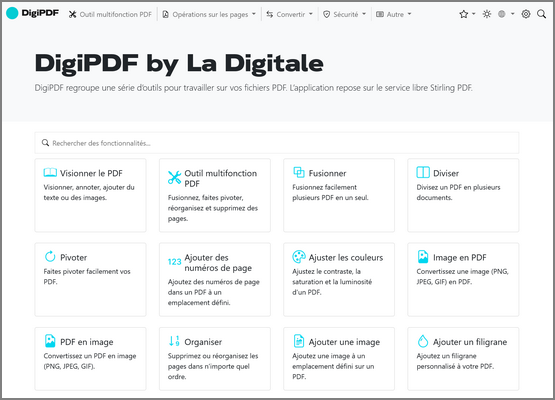Click the magnifier icon inside the search field
The width and height of the screenshot is (555, 400).
[45, 143]
